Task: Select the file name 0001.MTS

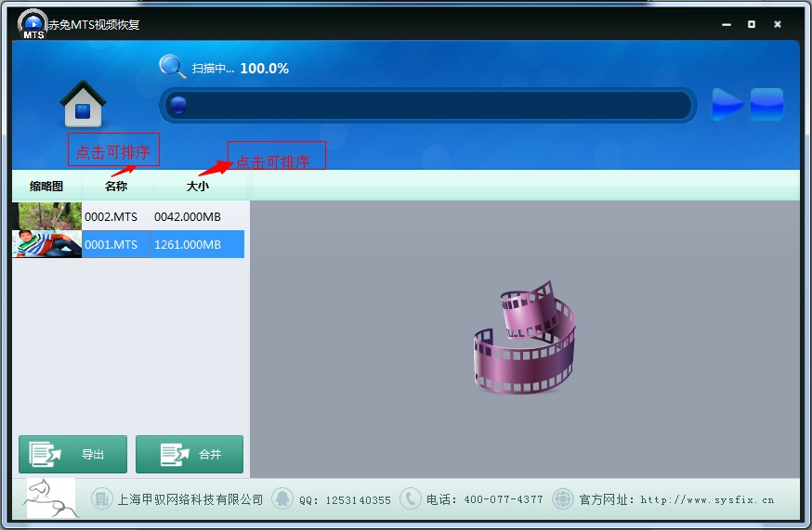Action: click(x=111, y=244)
